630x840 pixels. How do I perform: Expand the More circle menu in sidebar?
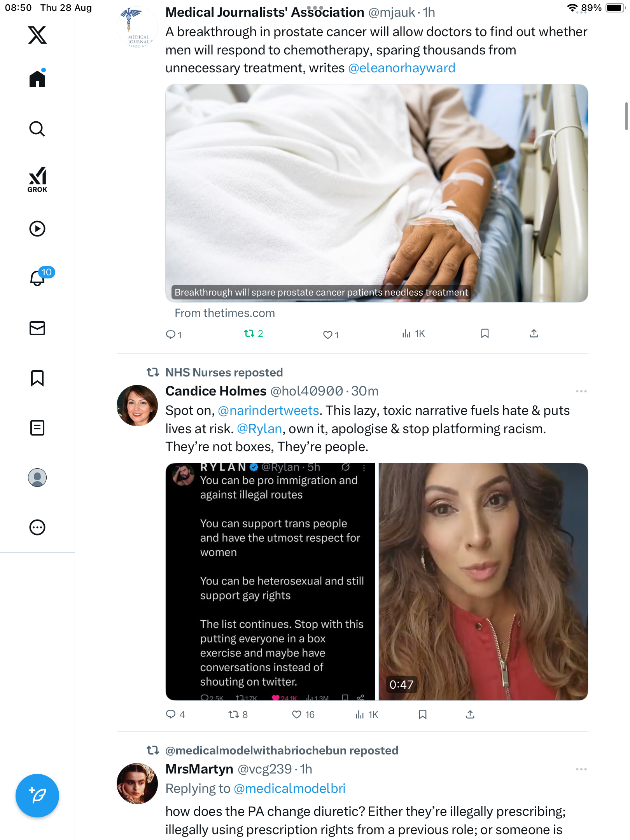click(37, 527)
